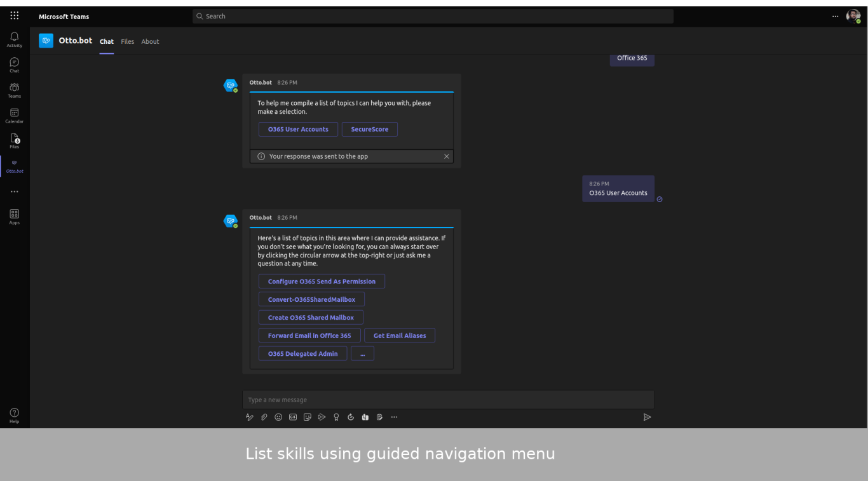
Task: Switch to the Chat tab
Action: point(107,41)
